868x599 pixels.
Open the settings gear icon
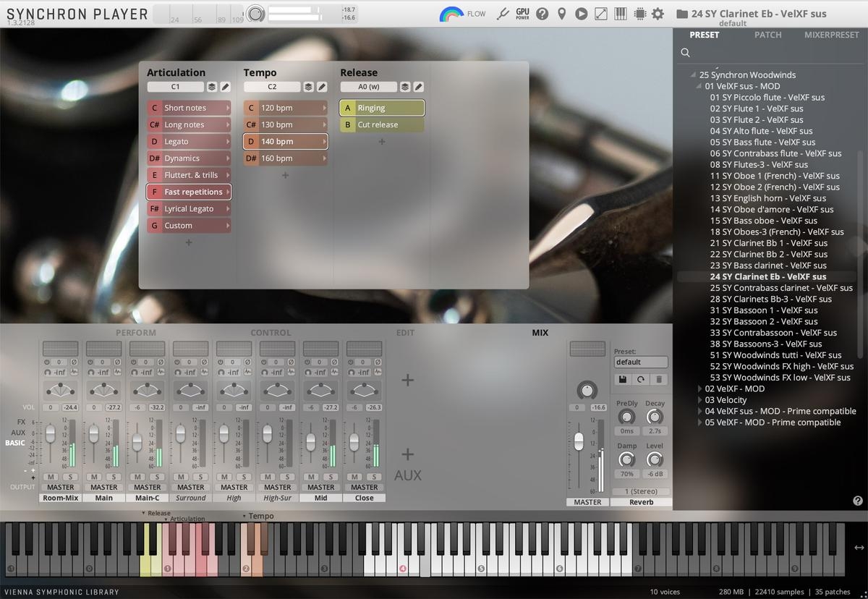click(x=658, y=14)
